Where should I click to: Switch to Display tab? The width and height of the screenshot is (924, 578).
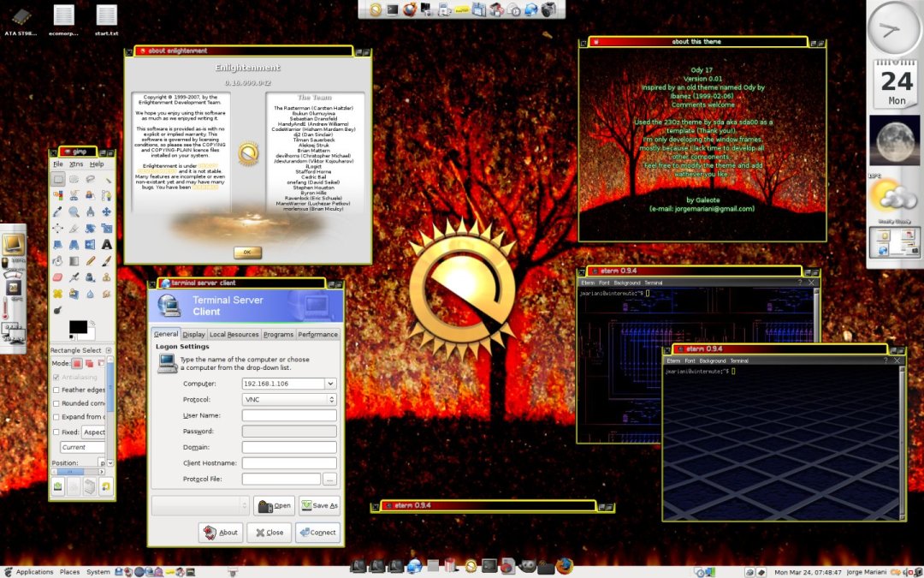pos(193,335)
